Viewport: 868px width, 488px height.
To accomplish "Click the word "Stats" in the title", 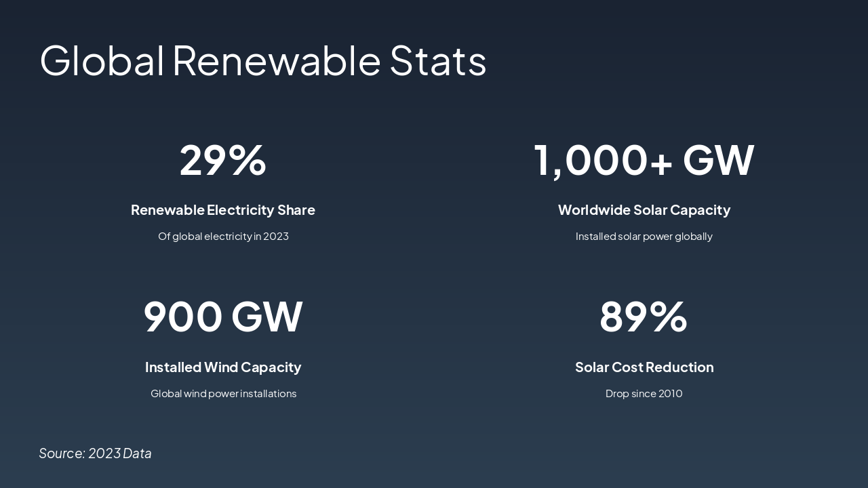I will coord(438,60).
